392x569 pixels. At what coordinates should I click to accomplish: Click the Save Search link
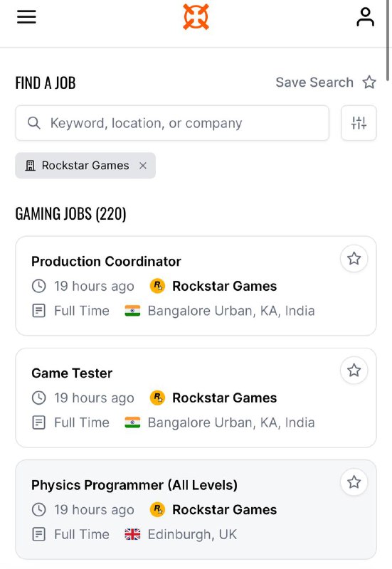314,83
